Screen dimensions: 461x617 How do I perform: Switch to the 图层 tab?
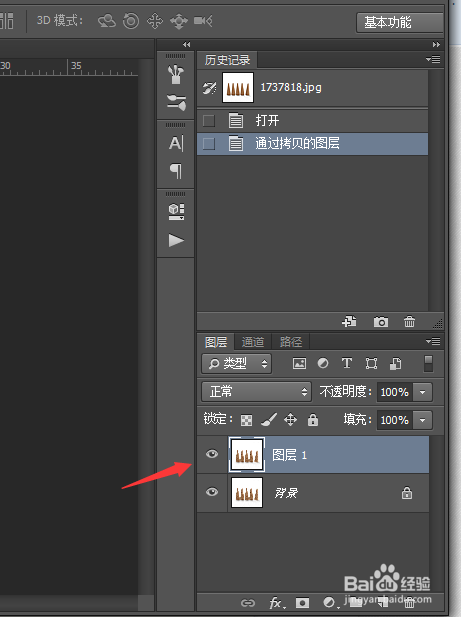pos(216,342)
